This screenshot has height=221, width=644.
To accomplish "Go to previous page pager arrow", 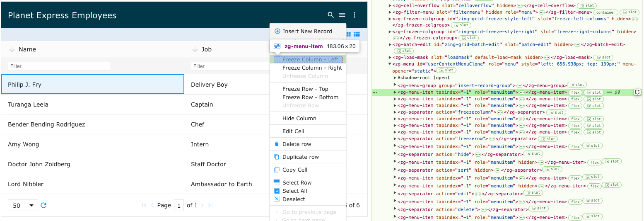I will tap(152, 205).
